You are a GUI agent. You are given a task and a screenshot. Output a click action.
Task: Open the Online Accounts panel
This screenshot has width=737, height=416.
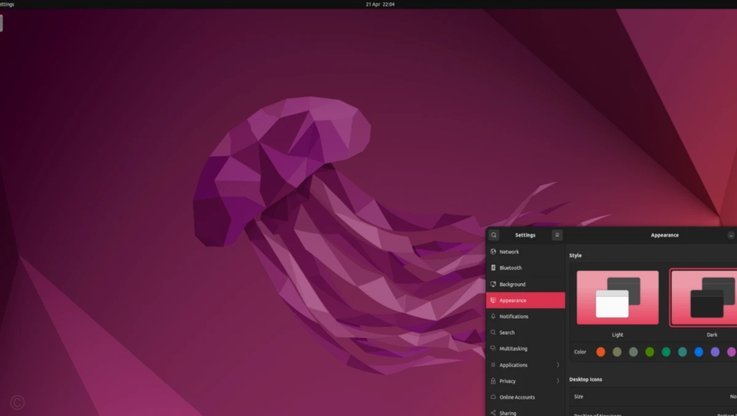(525, 397)
